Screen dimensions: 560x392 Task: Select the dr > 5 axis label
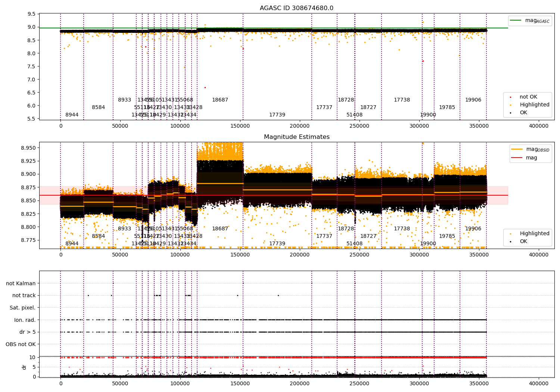tap(28, 332)
